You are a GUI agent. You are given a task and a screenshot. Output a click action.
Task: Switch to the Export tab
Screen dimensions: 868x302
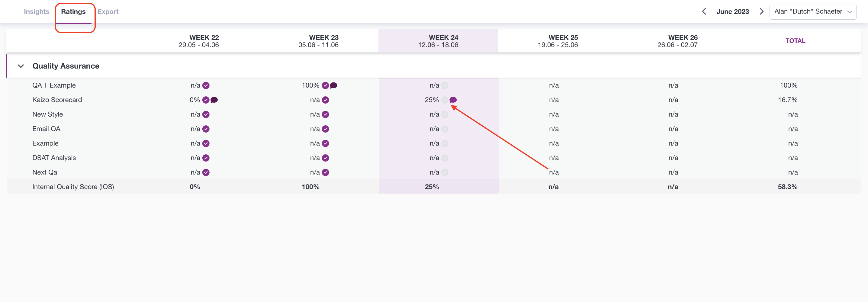pos(108,11)
